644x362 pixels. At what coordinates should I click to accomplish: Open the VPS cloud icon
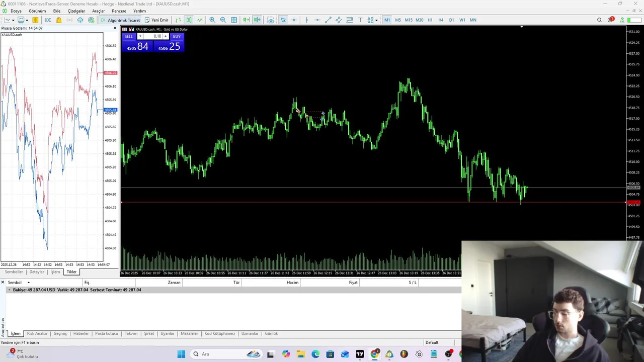pyautogui.click(x=80, y=20)
